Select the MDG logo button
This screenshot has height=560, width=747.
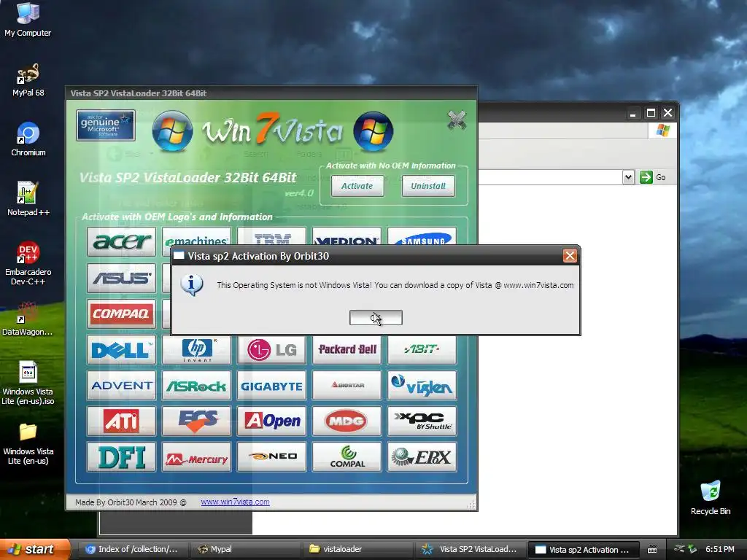pyautogui.click(x=347, y=421)
